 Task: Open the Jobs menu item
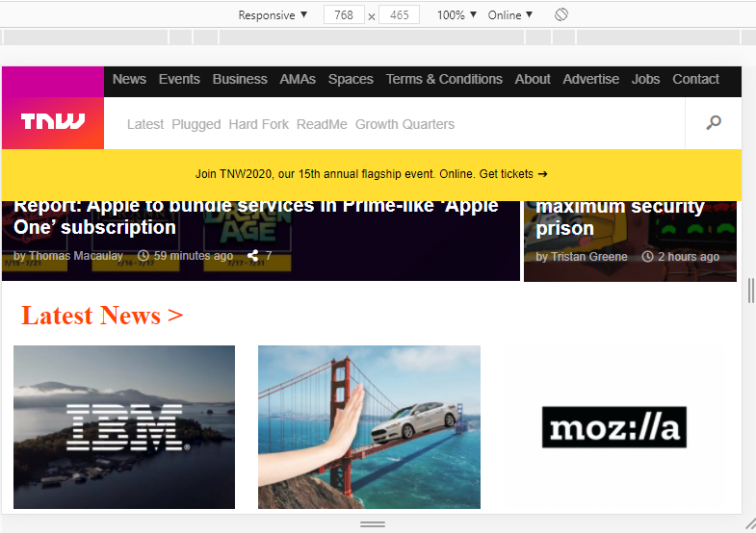[x=645, y=79]
